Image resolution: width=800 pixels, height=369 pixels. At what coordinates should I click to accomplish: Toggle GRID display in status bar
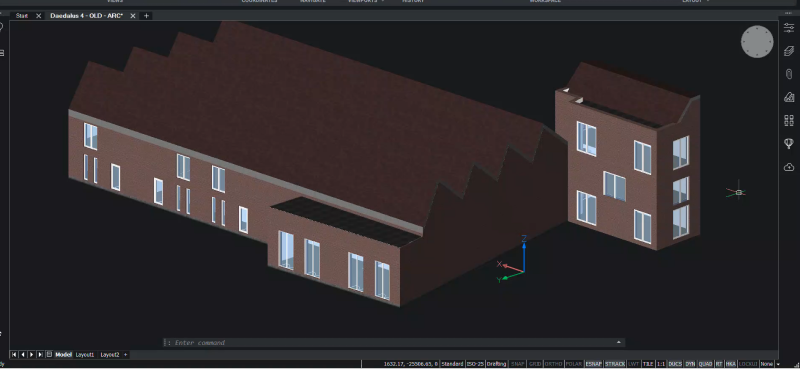[x=535, y=364]
